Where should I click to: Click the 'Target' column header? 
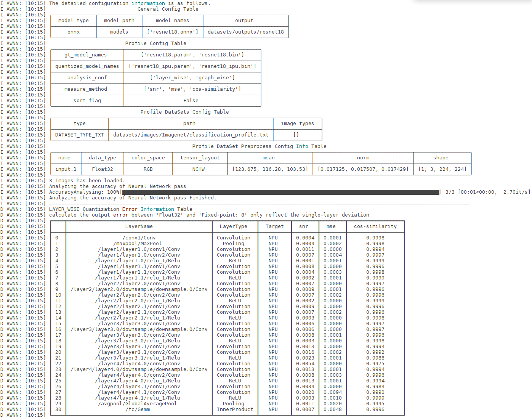pos(275,226)
